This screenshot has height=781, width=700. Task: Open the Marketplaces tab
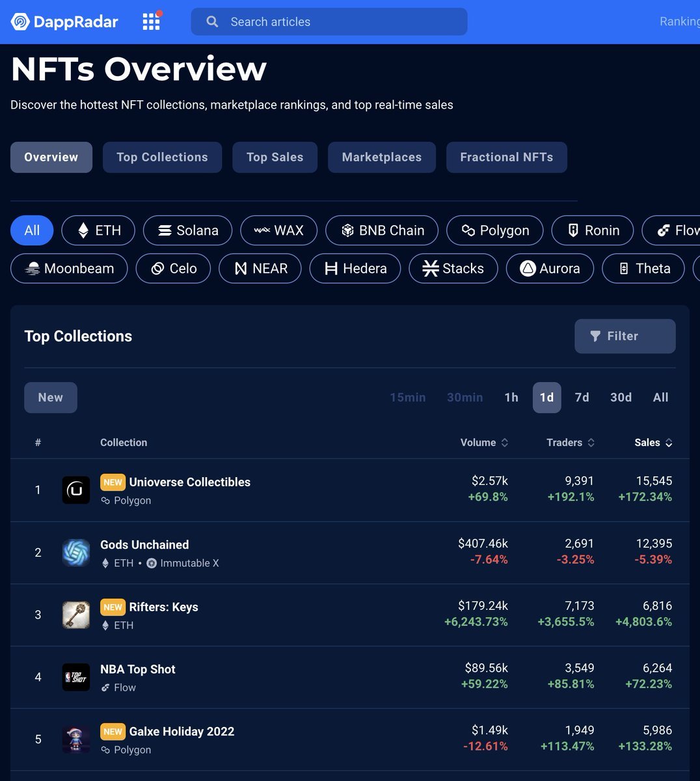[x=382, y=157]
